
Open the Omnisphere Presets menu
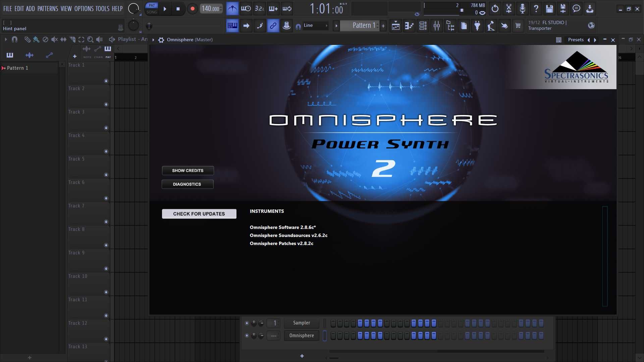[576, 40]
